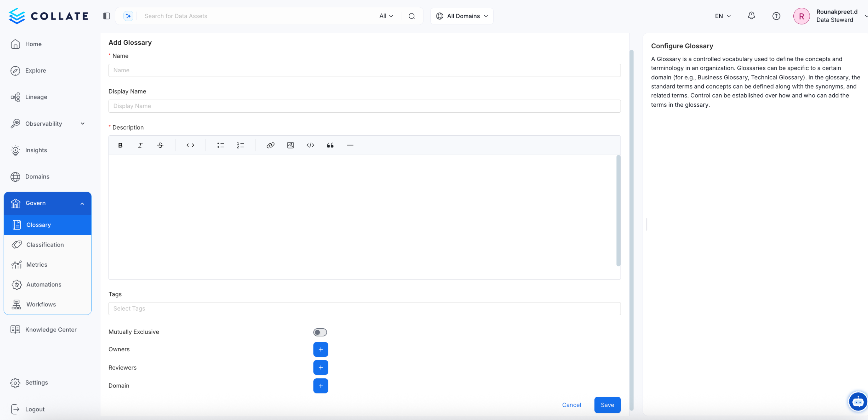Image resolution: width=868 pixels, height=420 pixels.
Task: Add an owner with the plus button
Action: [320, 349]
